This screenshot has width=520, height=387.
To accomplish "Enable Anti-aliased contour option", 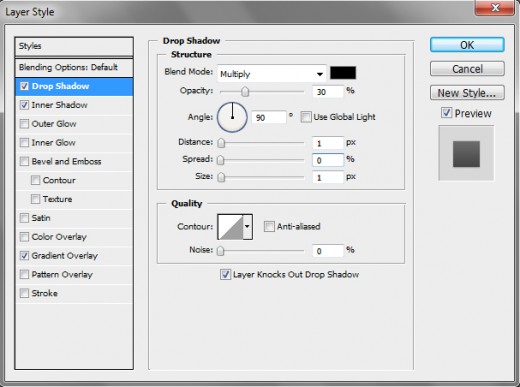I will (269, 227).
